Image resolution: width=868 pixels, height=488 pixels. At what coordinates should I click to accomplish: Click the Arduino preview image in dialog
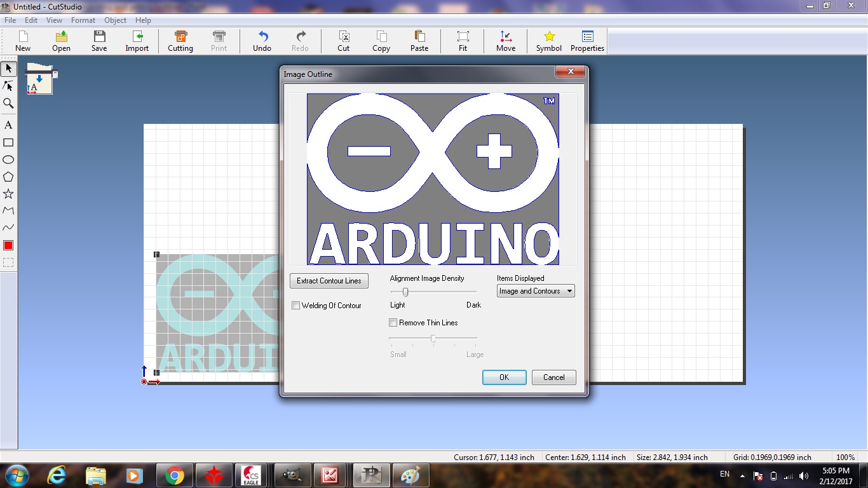433,179
